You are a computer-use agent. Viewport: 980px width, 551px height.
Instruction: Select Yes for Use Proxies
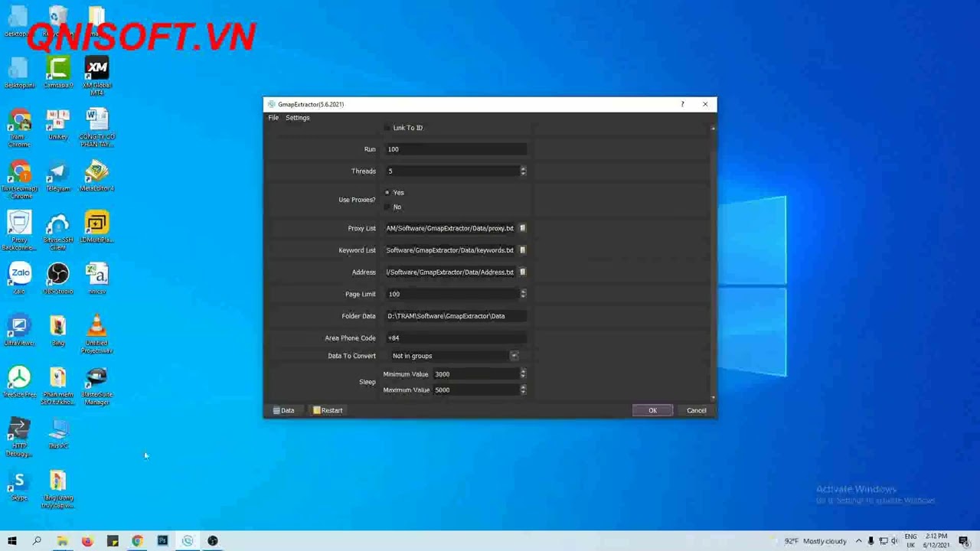(x=387, y=193)
